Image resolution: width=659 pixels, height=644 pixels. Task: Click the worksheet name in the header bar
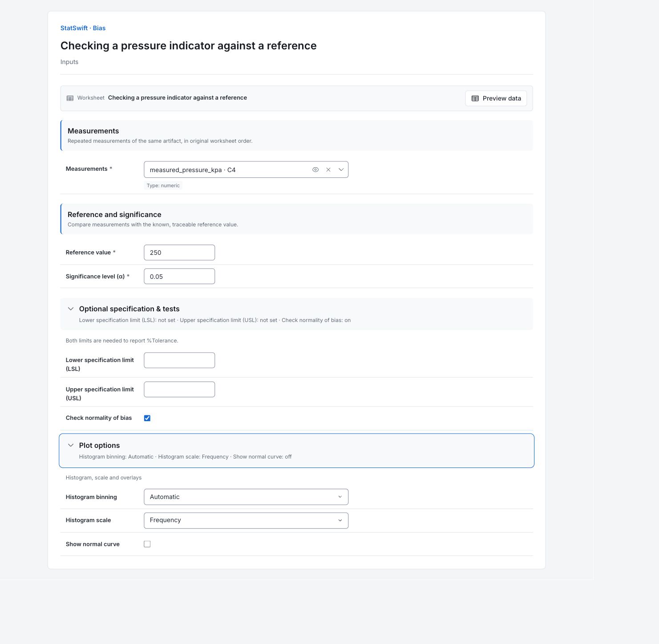(x=178, y=98)
